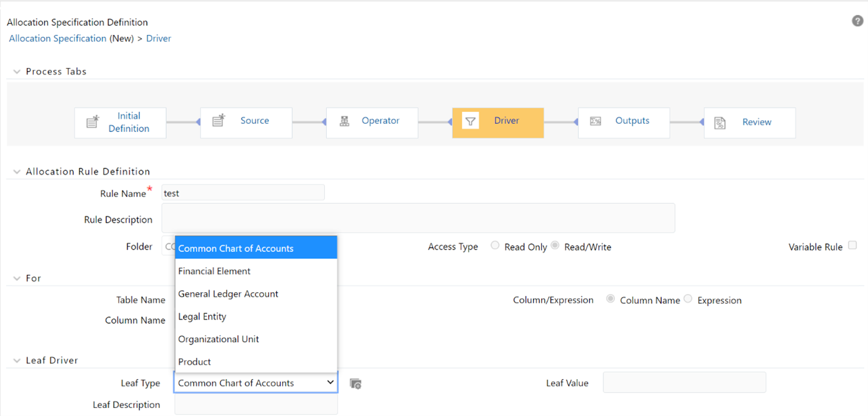
Task: Pick Financial Element from the list
Action: [256, 271]
